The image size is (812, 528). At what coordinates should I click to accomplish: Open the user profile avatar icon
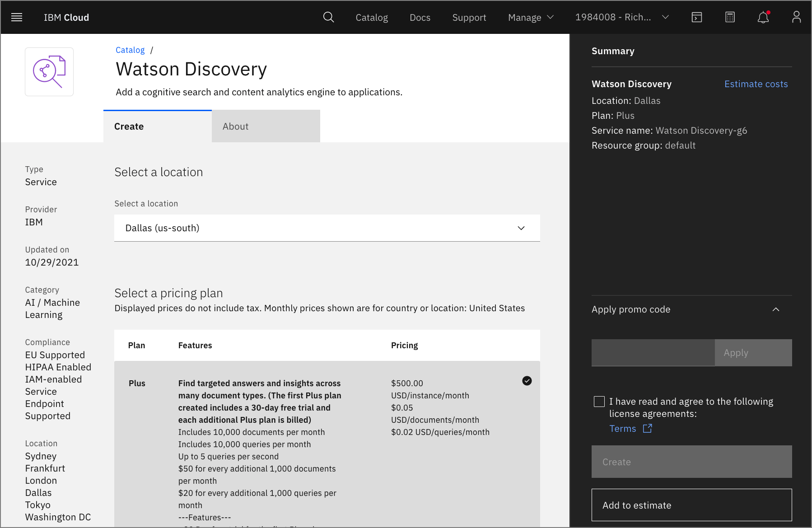796,17
